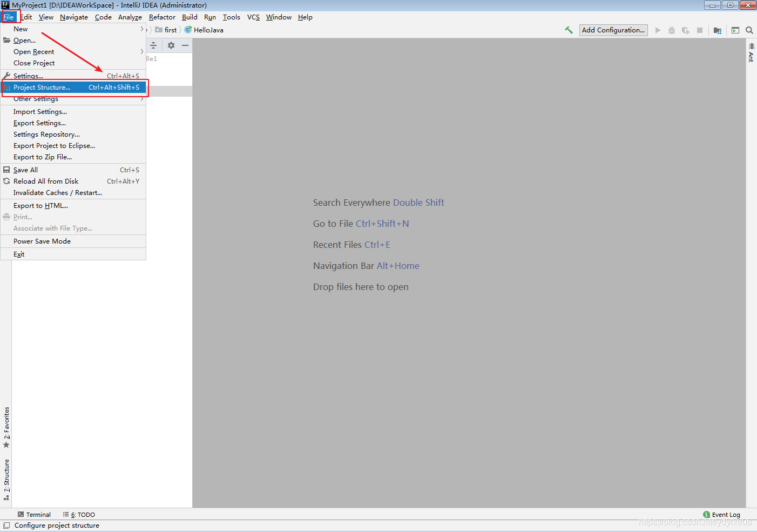Open the Run menu

tap(210, 17)
